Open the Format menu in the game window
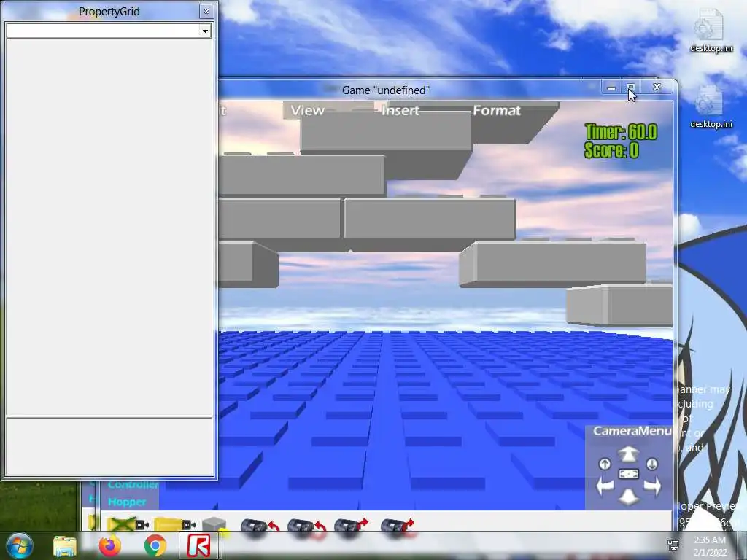 tap(496, 111)
